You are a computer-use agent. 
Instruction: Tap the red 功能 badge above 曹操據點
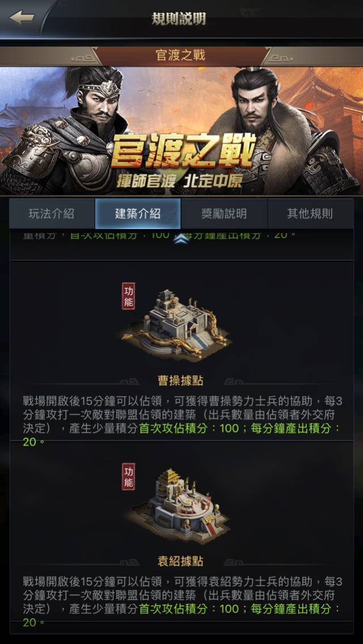coord(128,296)
